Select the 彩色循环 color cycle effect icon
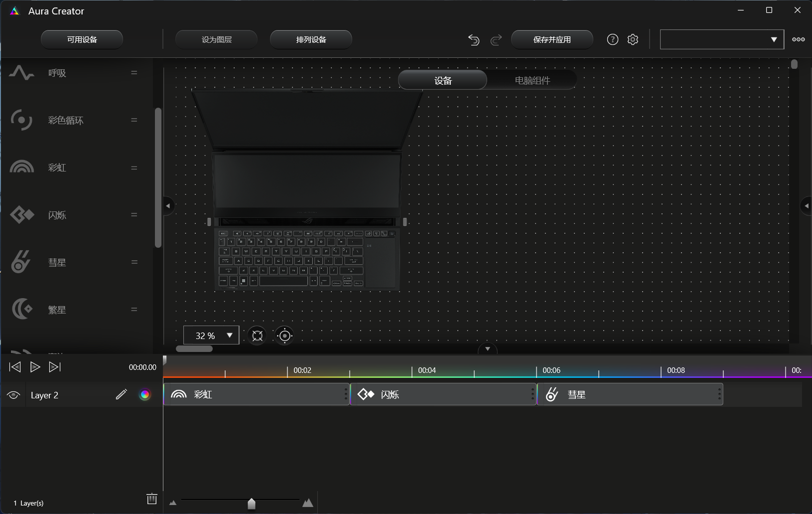Screen dimensions: 812x514 click(x=21, y=120)
